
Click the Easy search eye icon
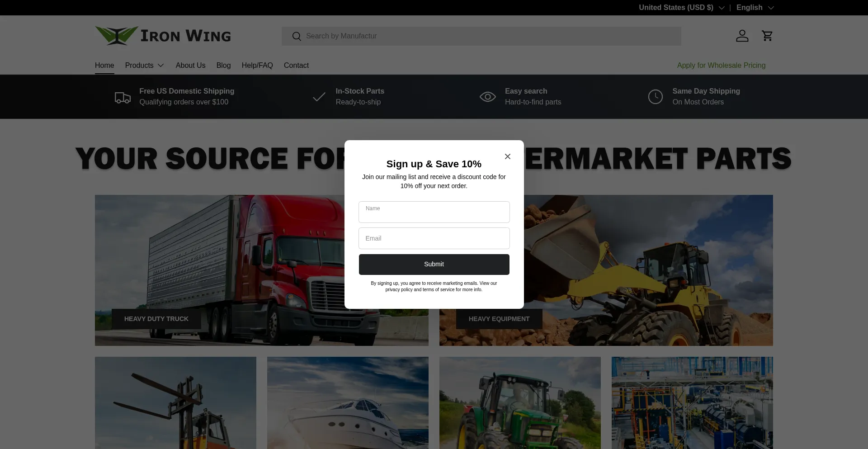click(487, 97)
